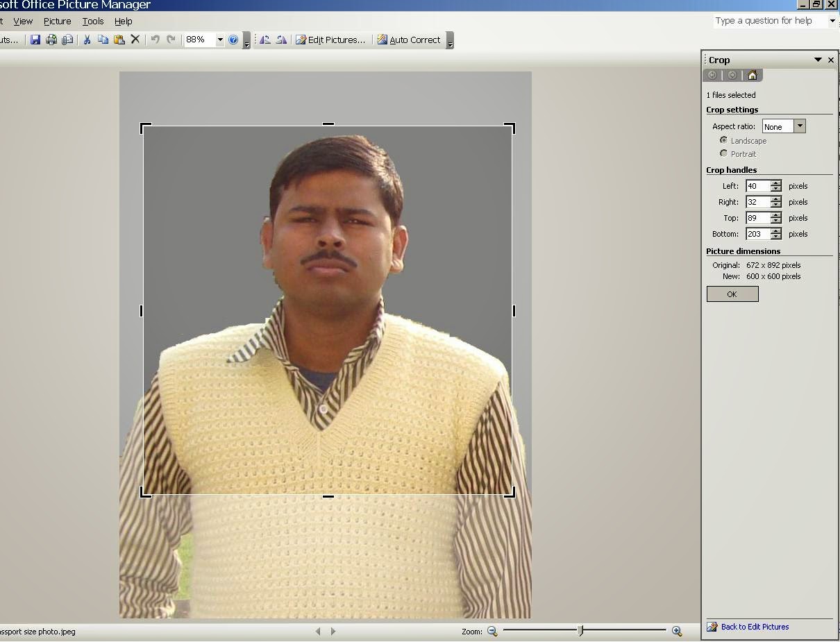Click the Copy icon
This screenshot has height=642, width=840.
(x=103, y=40)
